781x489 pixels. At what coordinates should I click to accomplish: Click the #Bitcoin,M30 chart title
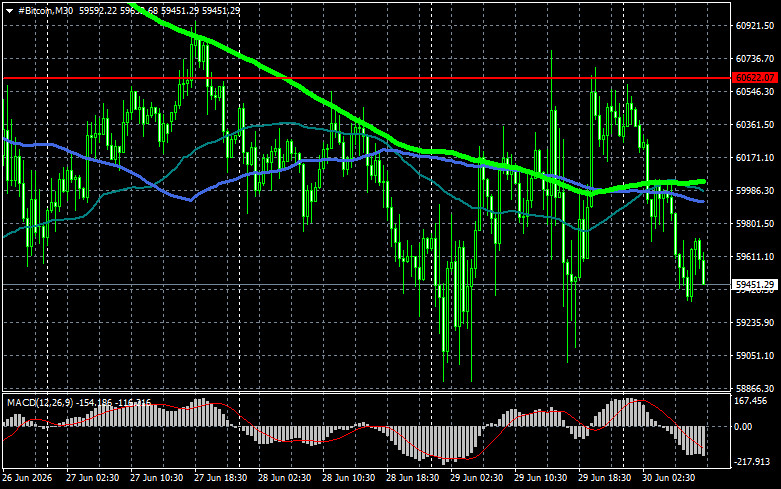[45, 10]
